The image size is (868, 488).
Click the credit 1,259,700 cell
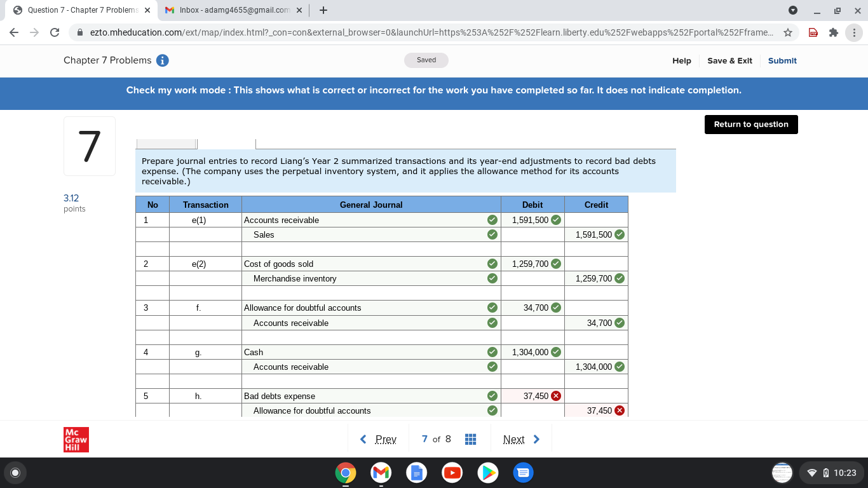coord(596,278)
